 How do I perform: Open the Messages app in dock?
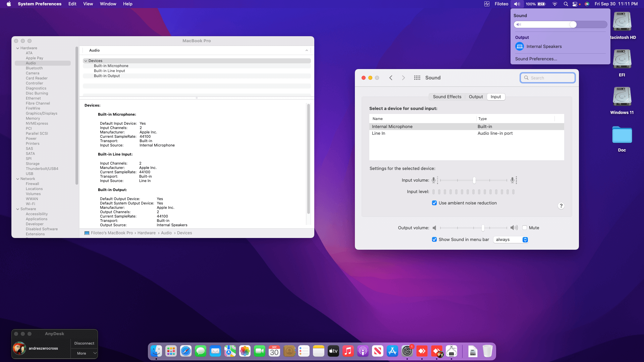tap(201, 351)
